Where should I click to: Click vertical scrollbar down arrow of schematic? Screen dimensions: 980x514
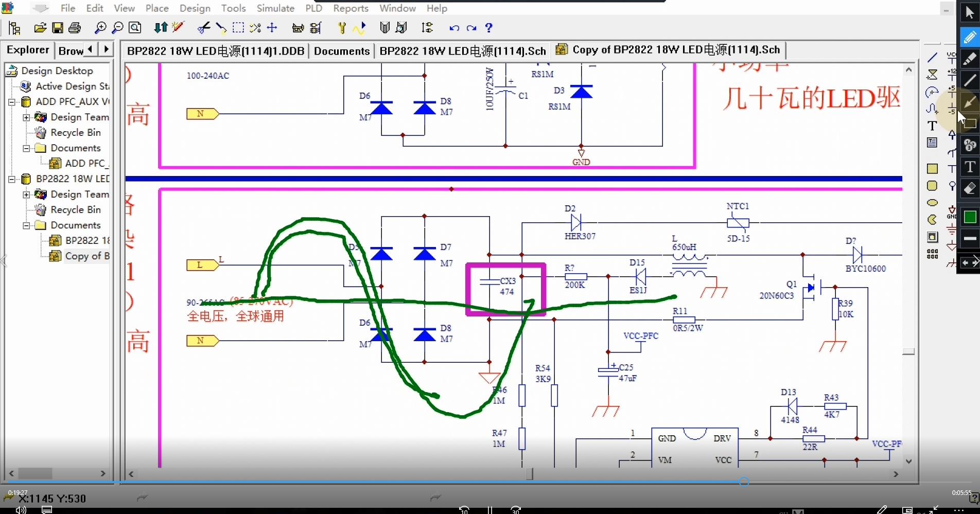909,461
